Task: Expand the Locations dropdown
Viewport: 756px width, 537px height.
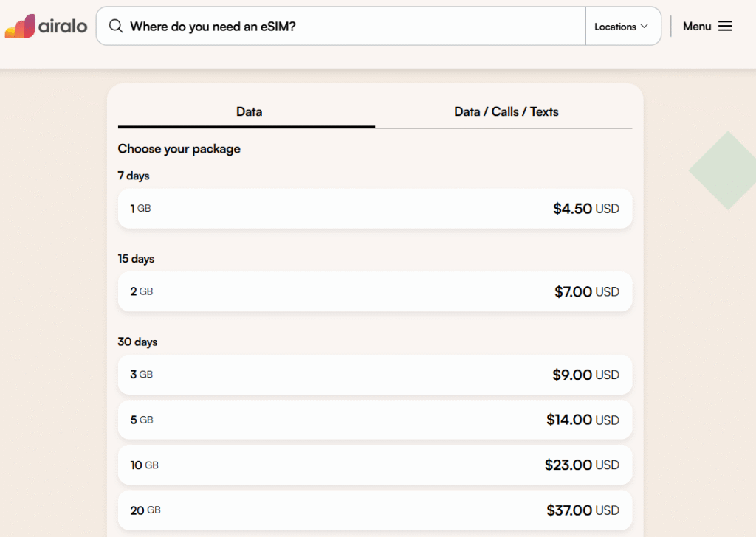Action: tap(622, 26)
